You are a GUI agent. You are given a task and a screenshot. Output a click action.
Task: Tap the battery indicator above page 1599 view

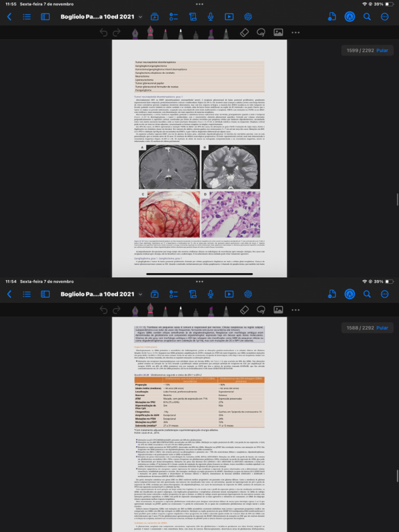[389, 4]
